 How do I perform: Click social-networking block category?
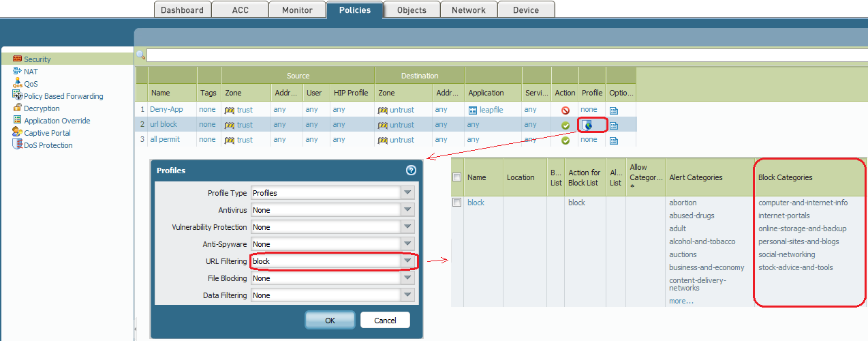pyautogui.click(x=788, y=254)
